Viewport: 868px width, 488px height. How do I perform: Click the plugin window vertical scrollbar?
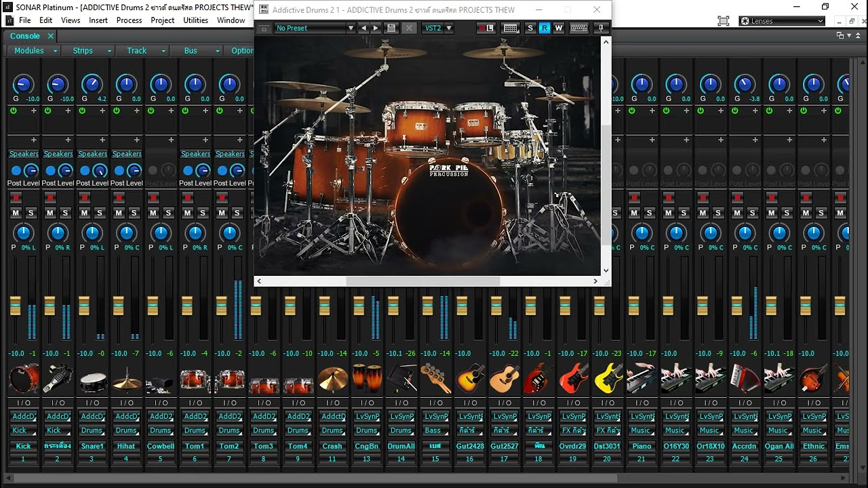pyautogui.click(x=606, y=184)
